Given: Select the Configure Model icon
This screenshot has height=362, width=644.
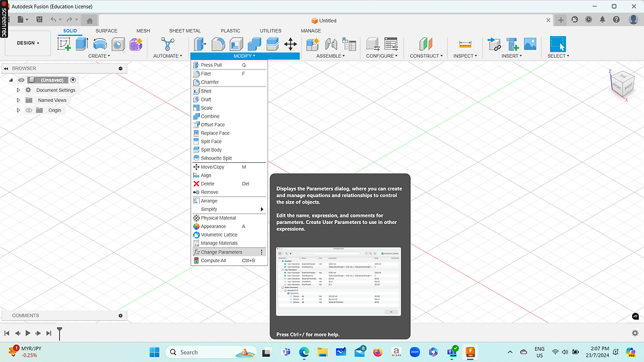Looking at the screenshot, I should (373, 44).
